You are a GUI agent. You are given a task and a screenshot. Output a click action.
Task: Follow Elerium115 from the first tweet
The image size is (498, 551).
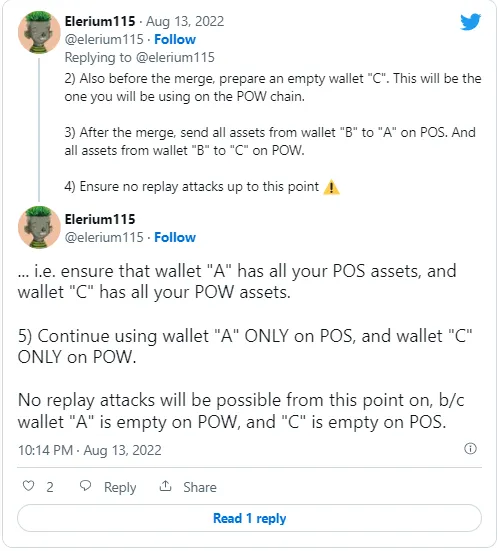click(x=175, y=39)
